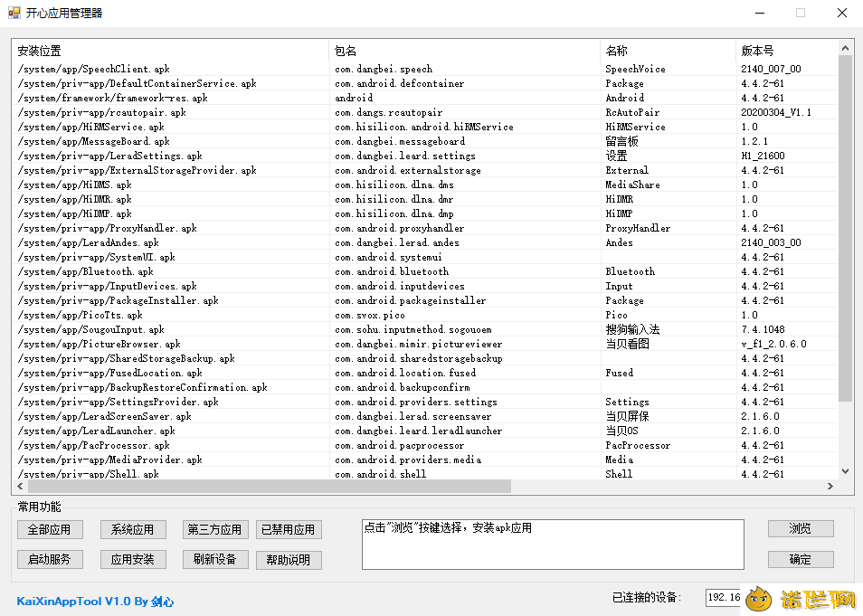Click the horizontal scrollbar left arrow
This screenshot has width=863, height=616.
pyautogui.click(x=21, y=486)
